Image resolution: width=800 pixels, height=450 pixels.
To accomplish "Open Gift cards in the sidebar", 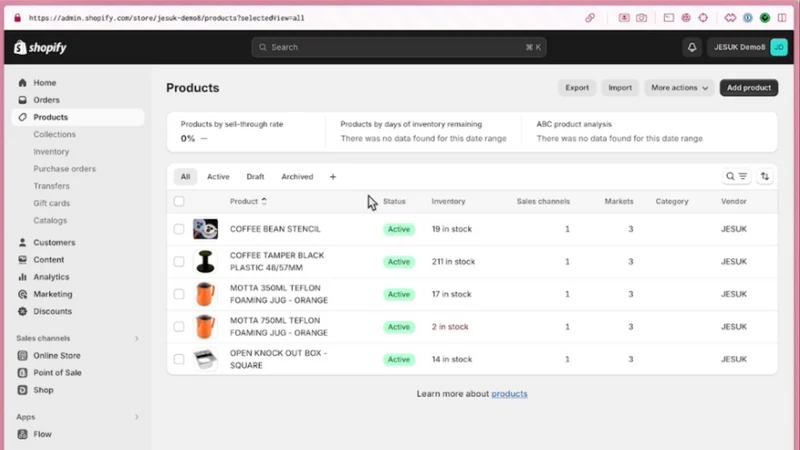I will 52,203.
